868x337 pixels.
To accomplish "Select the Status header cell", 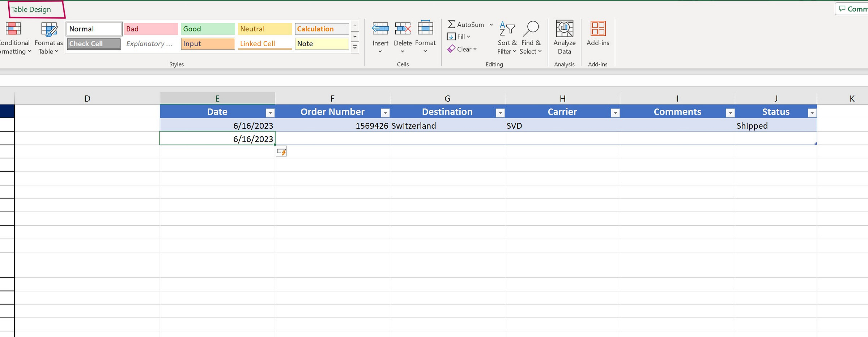I will (x=776, y=111).
